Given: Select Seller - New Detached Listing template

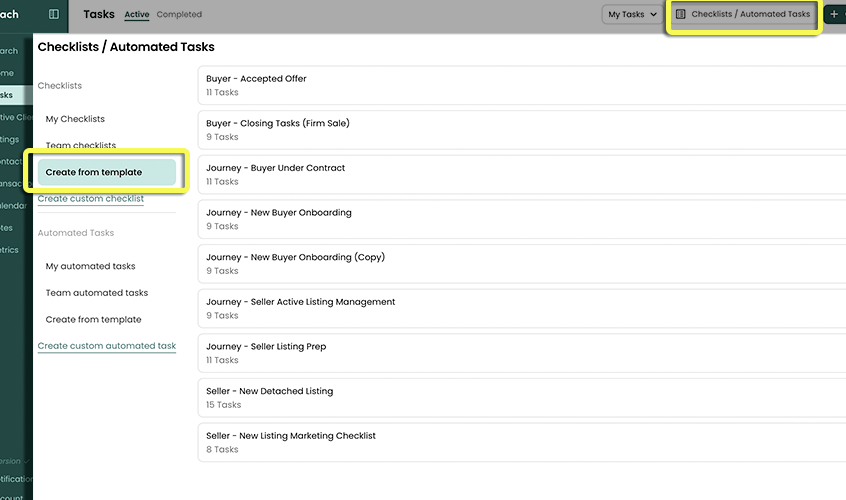Looking at the screenshot, I should pyautogui.click(x=520, y=397).
